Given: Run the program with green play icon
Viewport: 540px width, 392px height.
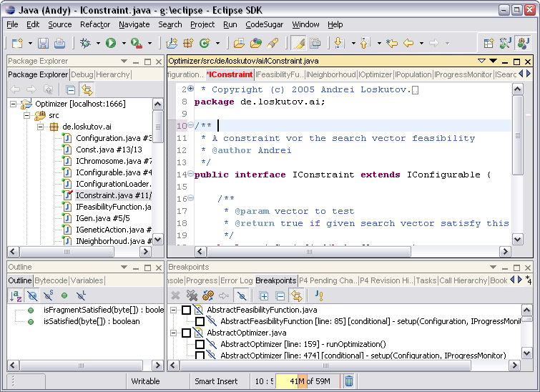Looking at the screenshot, I should click(111, 44).
